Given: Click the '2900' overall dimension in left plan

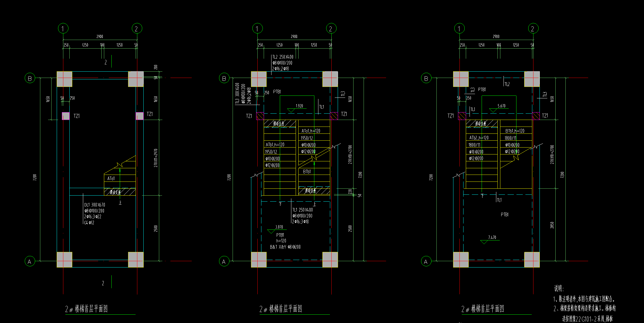Looking at the screenshot, I should coord(100,37).
